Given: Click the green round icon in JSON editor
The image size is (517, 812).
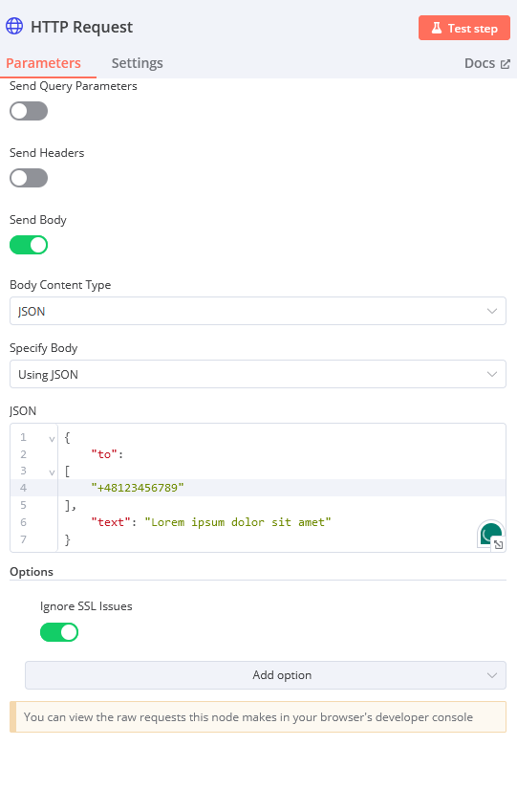Looking at the screenshot, I should [x=488, y=532].
